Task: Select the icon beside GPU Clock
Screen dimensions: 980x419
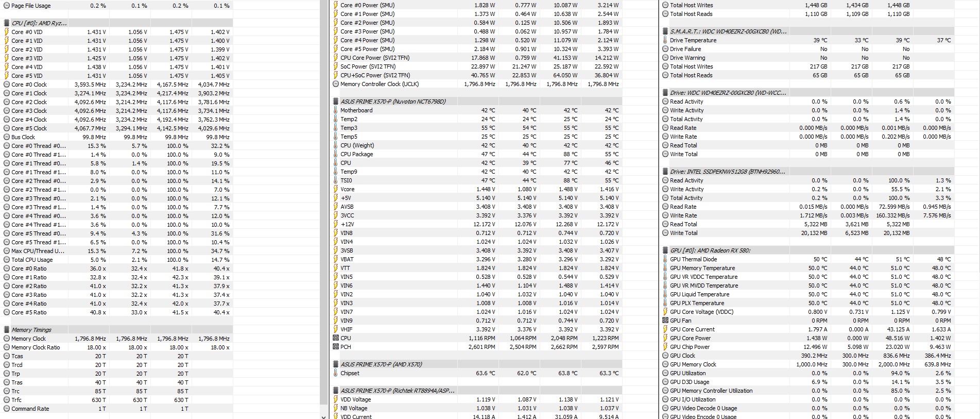Action: click(x=665, y=356)
